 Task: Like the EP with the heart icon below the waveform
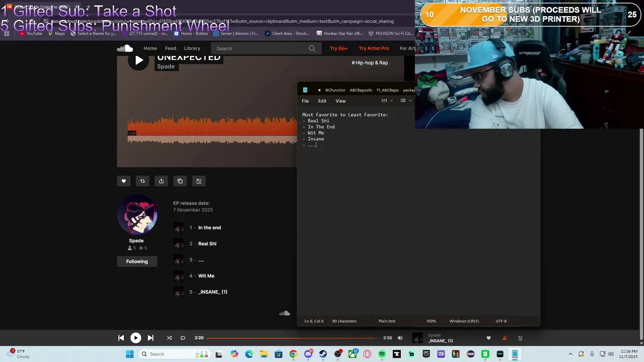tap(124, 181)
